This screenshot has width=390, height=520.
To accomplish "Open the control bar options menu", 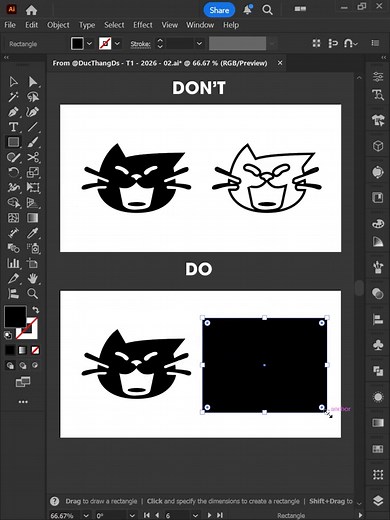I will point(375,43).
